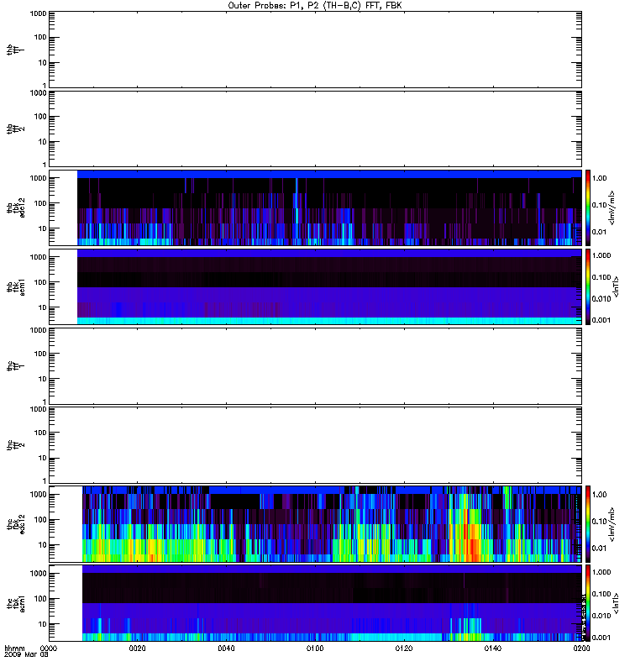630x672 pixels.
Task: Click the thb fbk edc12 color bar
Action: tap(588, 207)
